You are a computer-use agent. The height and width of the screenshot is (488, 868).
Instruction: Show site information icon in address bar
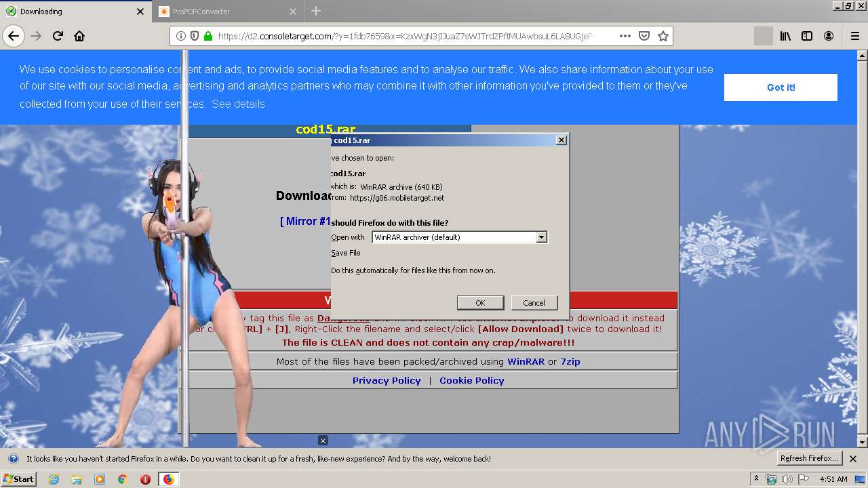pos(181,36)
